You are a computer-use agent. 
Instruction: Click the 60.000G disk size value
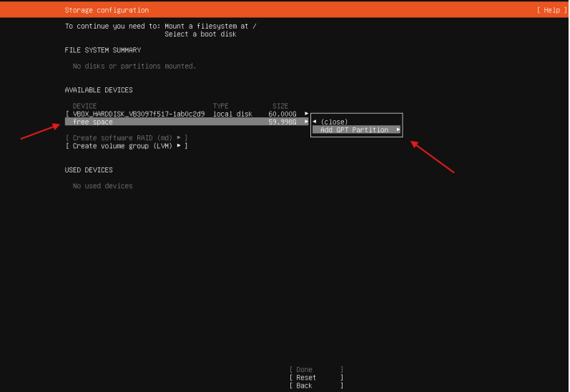click(282, 114)
